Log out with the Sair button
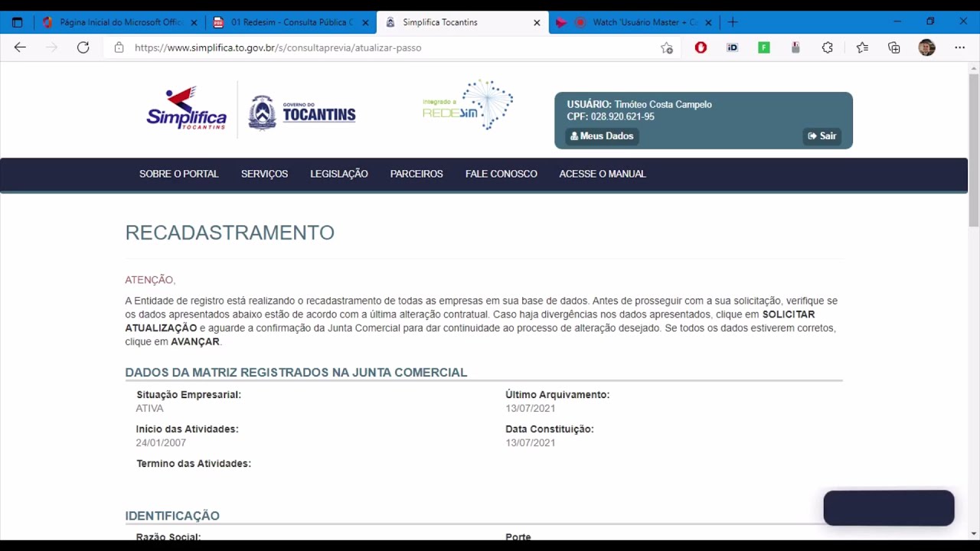Screen dimensions: 980x551 [x=822, y=136]
